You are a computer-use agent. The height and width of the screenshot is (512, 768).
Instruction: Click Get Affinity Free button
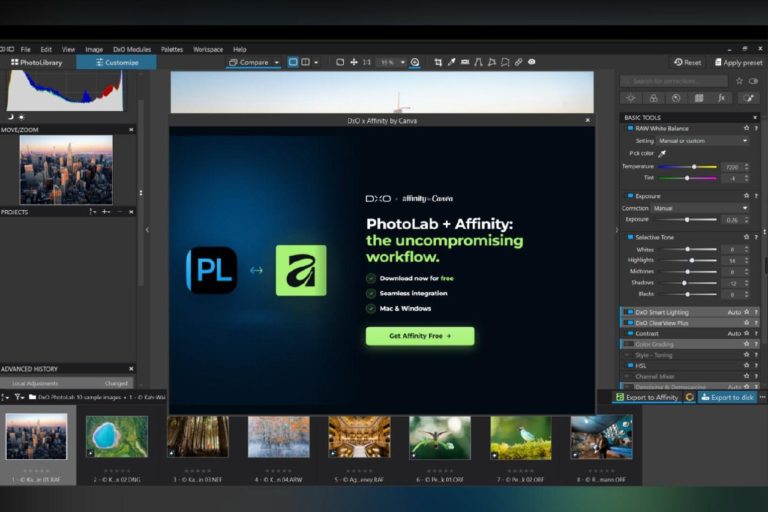click(420, 336)
